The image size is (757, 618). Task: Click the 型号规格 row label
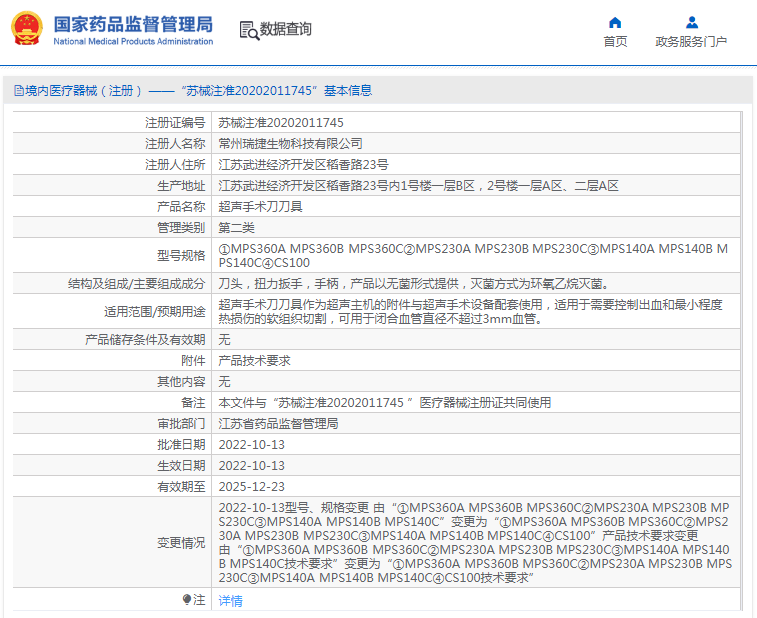click(x=181, y=255)
